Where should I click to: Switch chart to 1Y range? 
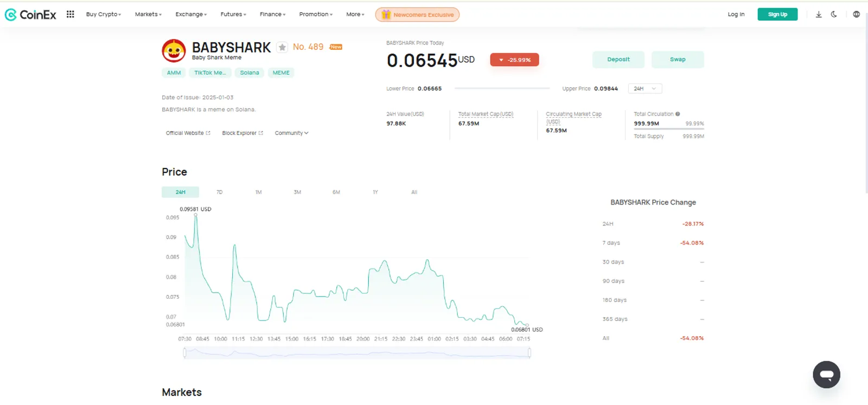(x=375, y=192)
